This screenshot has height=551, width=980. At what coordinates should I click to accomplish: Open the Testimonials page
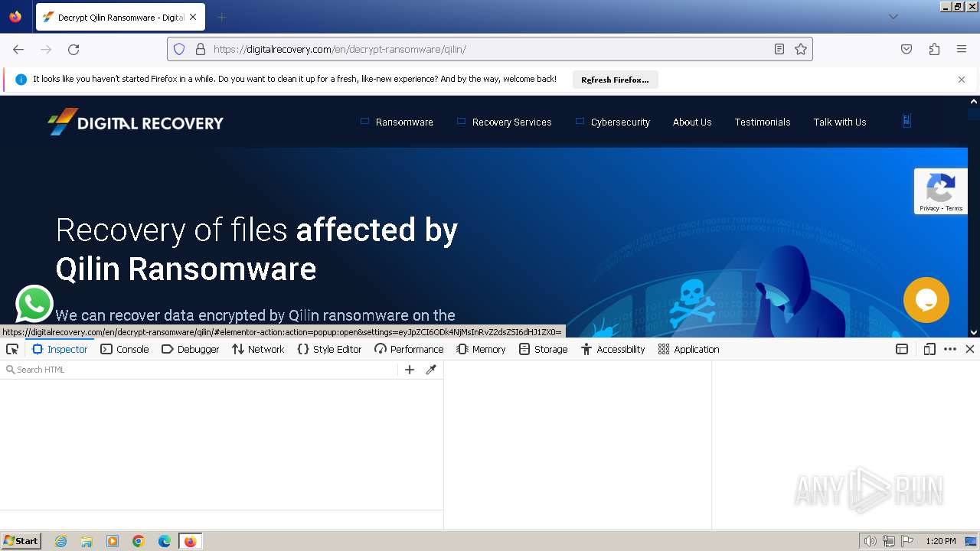(763, 122)
